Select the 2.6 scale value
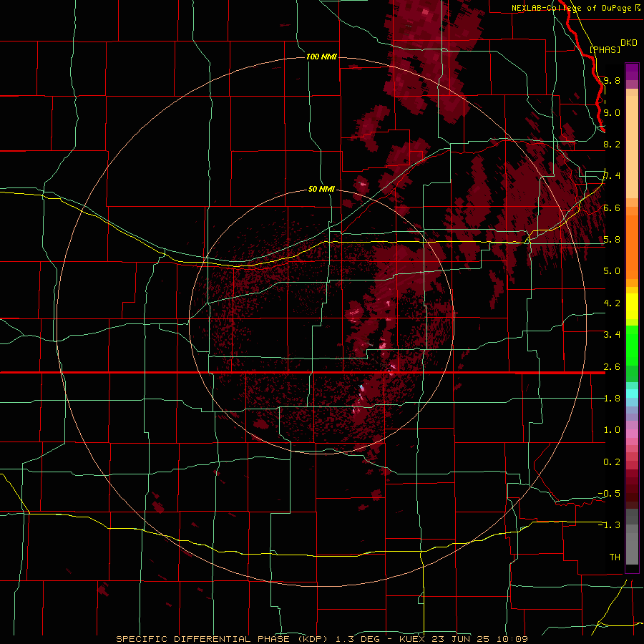Viewport: 644px width, 644px height. (x=612, y=367)
